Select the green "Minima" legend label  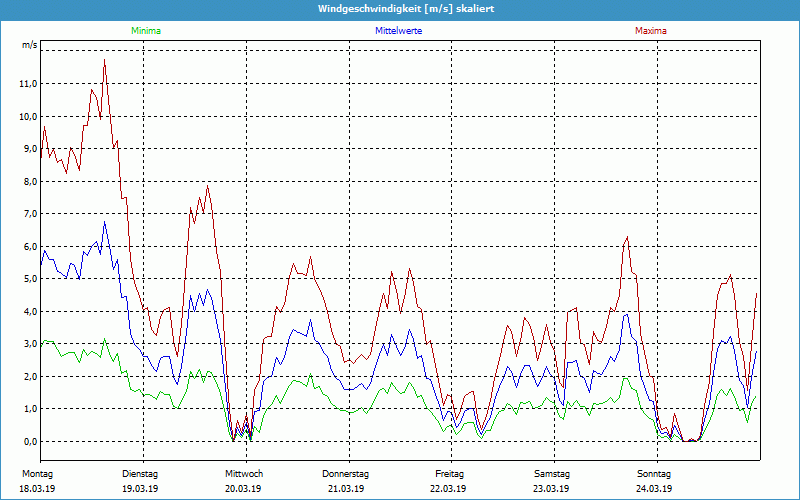coord(146,31)
